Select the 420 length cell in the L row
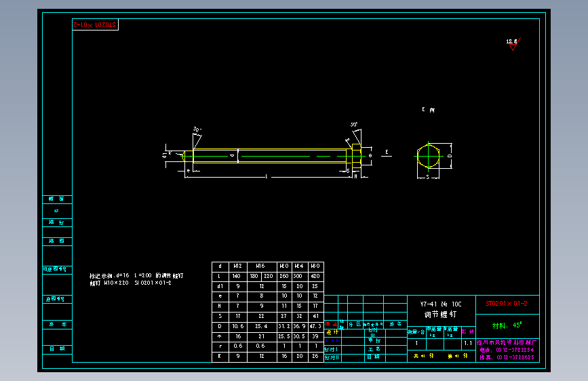Image resolution: width=588 pixels, height=381 pixels. tap(315, 276)
